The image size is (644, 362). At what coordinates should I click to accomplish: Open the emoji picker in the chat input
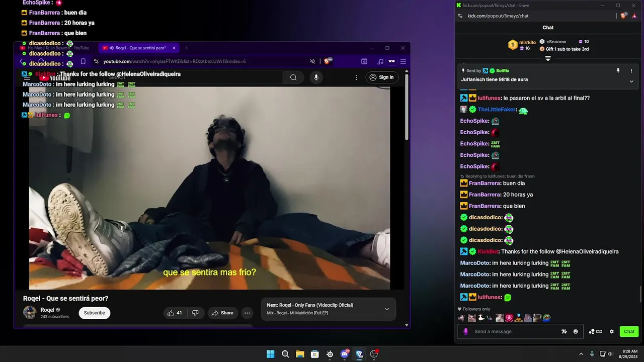[576, 331]
